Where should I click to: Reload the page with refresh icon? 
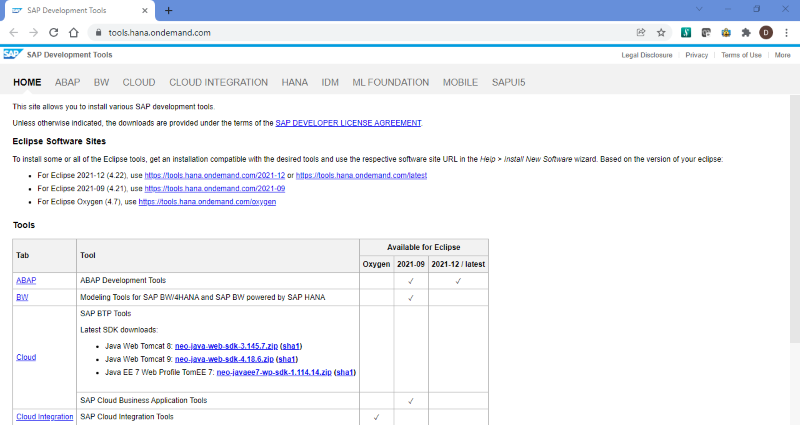click(54, 33)
